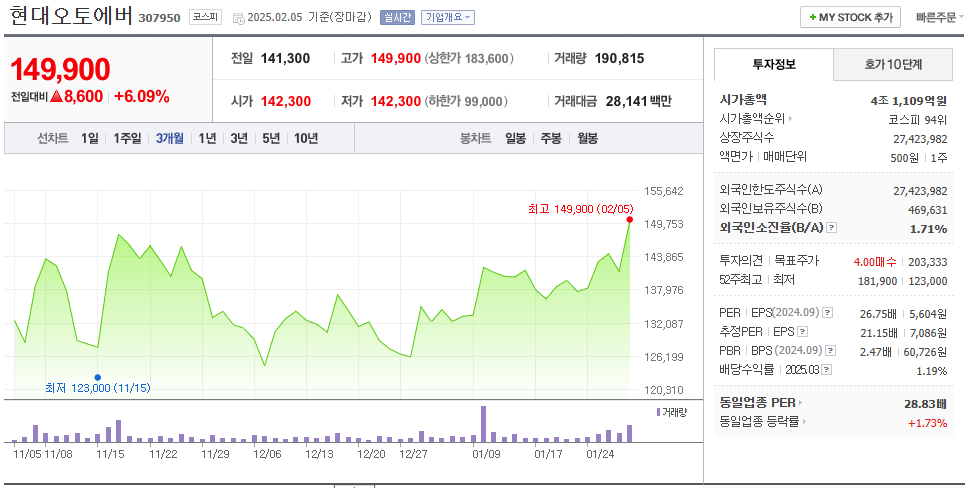Open the 호가10단계 tab
Screen dimensions: 968x488
point(893,64)
